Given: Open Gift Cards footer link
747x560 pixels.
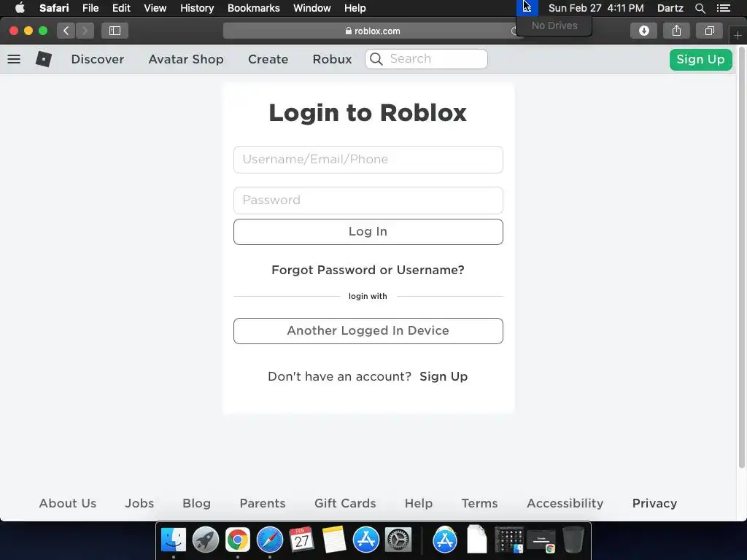Looking at the screenshot, I should click(345, 503).
